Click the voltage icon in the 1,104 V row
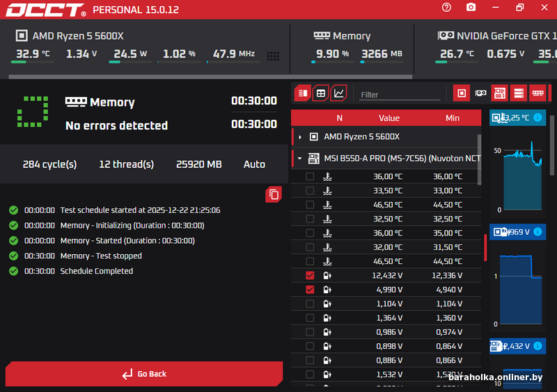 click(x=327, y=304)
